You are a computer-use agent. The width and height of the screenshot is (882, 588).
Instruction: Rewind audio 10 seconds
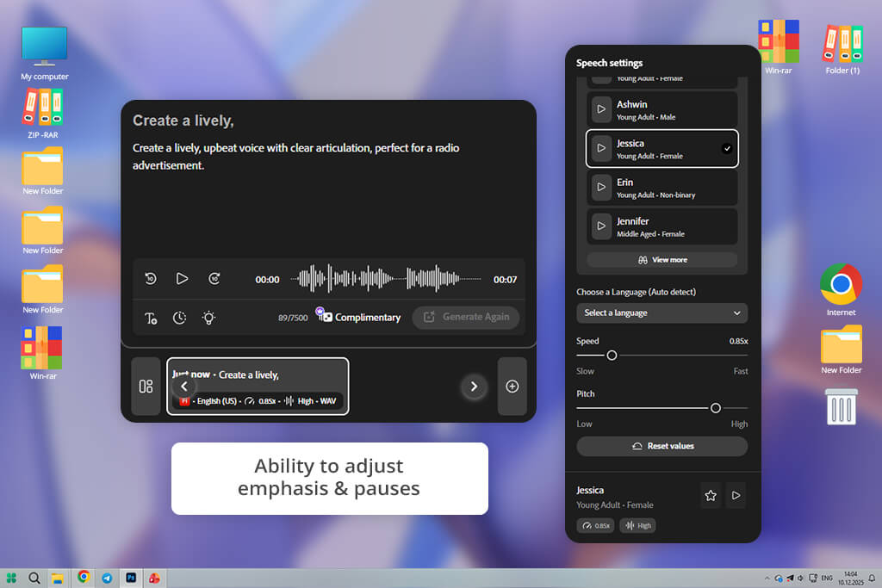[151, 278]
